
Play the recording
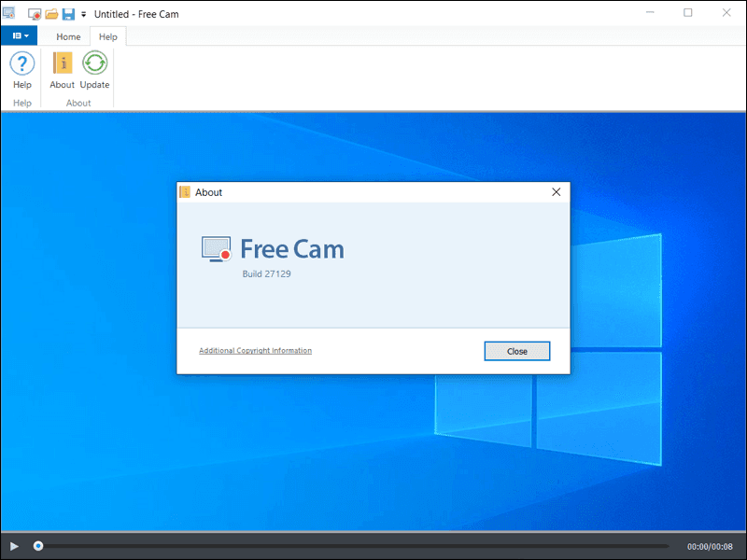[x=14, y=546]
